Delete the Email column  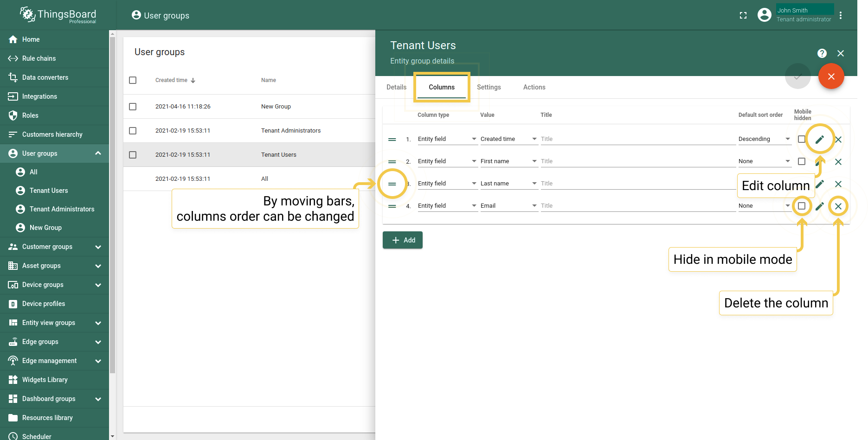(x=838, y=206)
